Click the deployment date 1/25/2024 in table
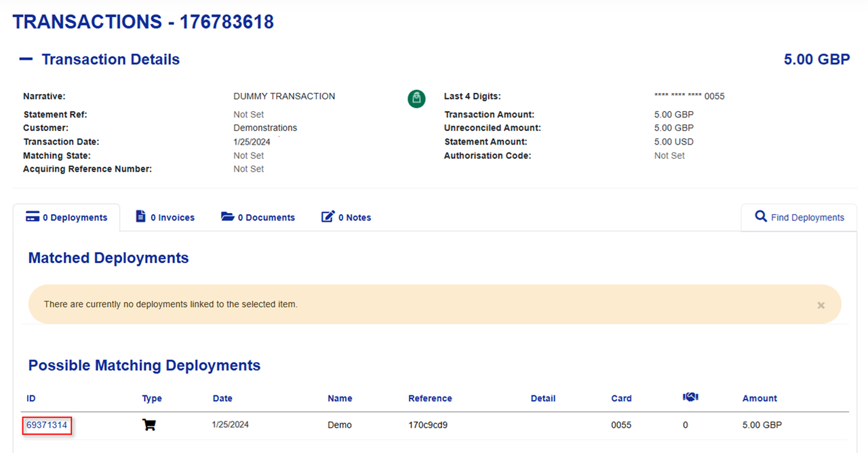Viewport: 868px width, 453px height. point(231,425)
